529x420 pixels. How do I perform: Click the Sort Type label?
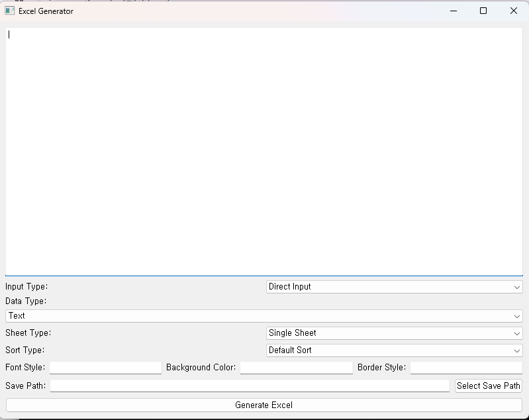25,350
